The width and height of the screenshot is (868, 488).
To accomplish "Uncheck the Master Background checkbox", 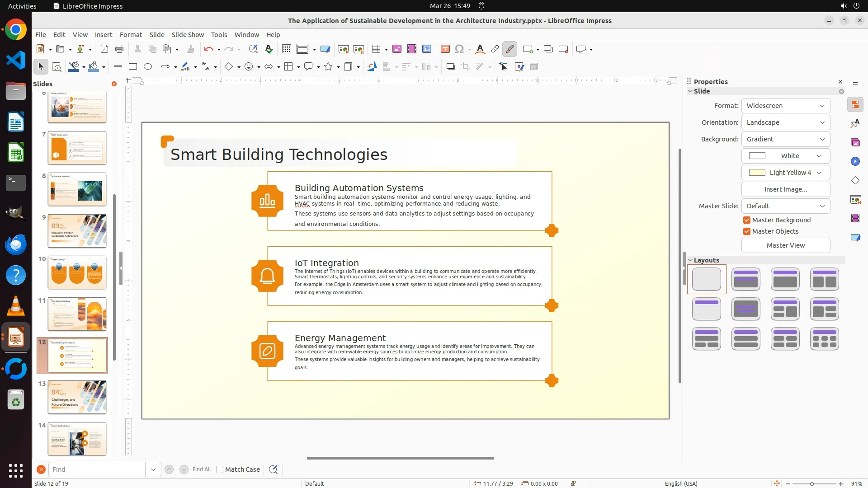I will coord(747,220).
